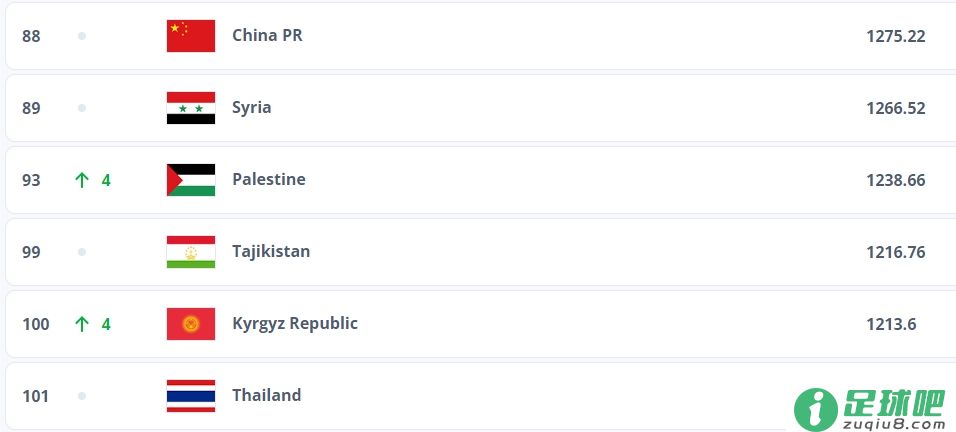Click the China PR flag icon
This screenshot has height=432, width=956.
(191, 36)
